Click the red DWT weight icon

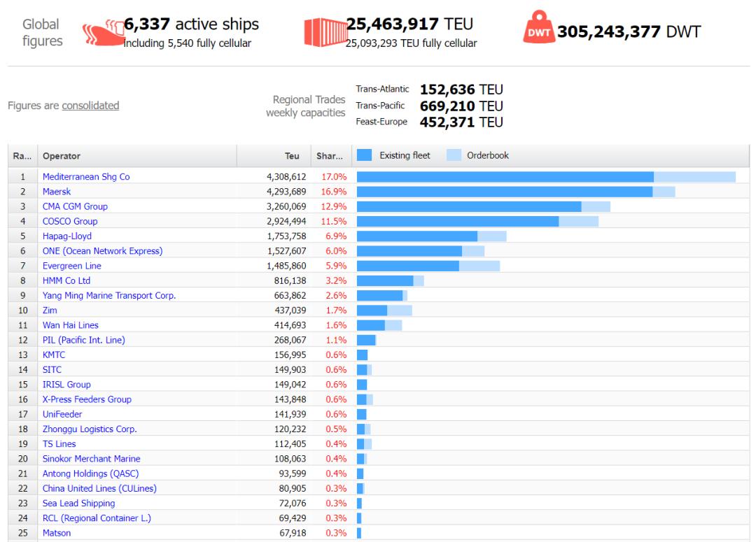pos(538,32)
